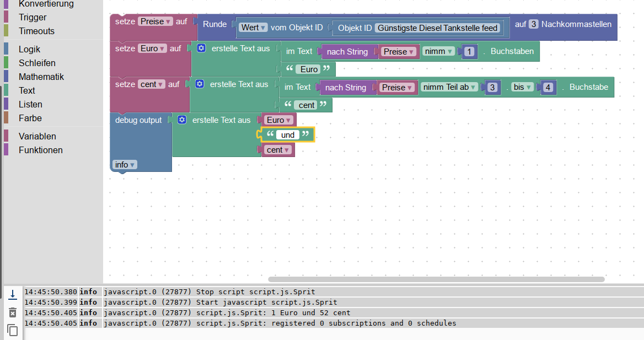Viewport: 644px width, 340px height.
Task: Edit the decimal places number 3 in Runde block
Action: pos(533,24)
